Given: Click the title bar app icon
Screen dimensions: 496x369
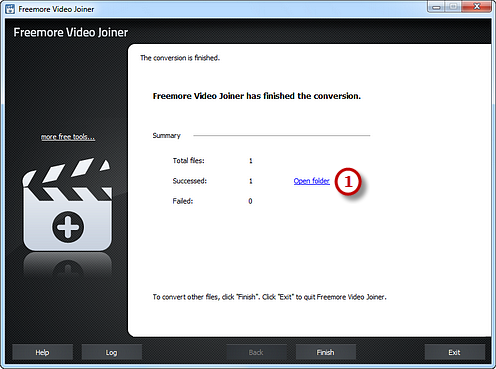Looking at the screenshot, I should click(10, 9).
